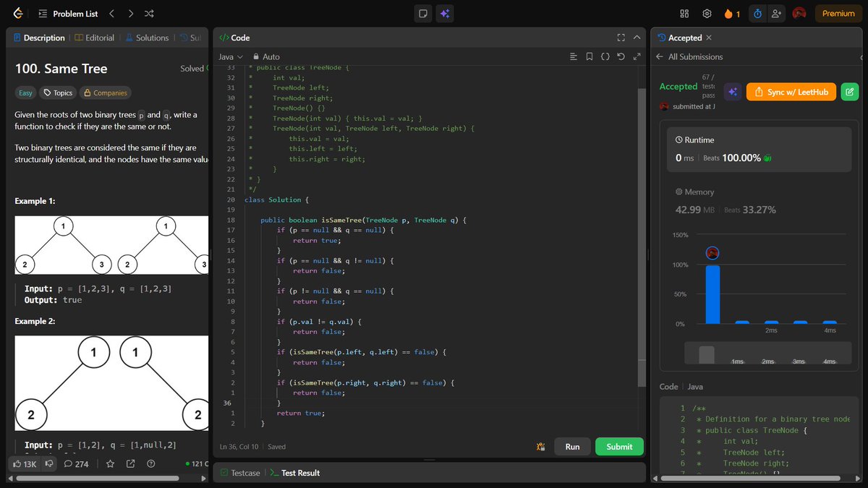
Task: Open the layout grid icon
Action: click(x=684, y=13)
